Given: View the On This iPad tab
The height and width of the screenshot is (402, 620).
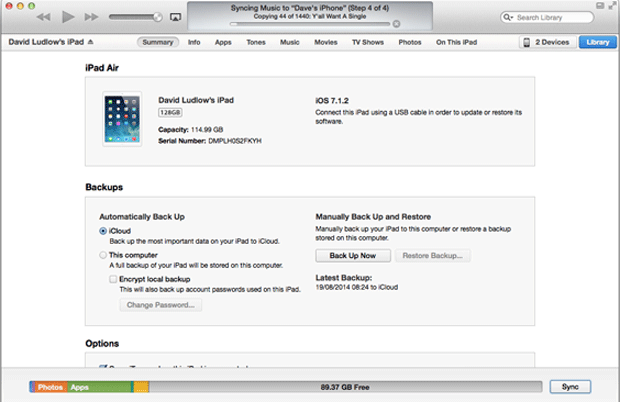Looking at the screenshot, I should [456, 42].
